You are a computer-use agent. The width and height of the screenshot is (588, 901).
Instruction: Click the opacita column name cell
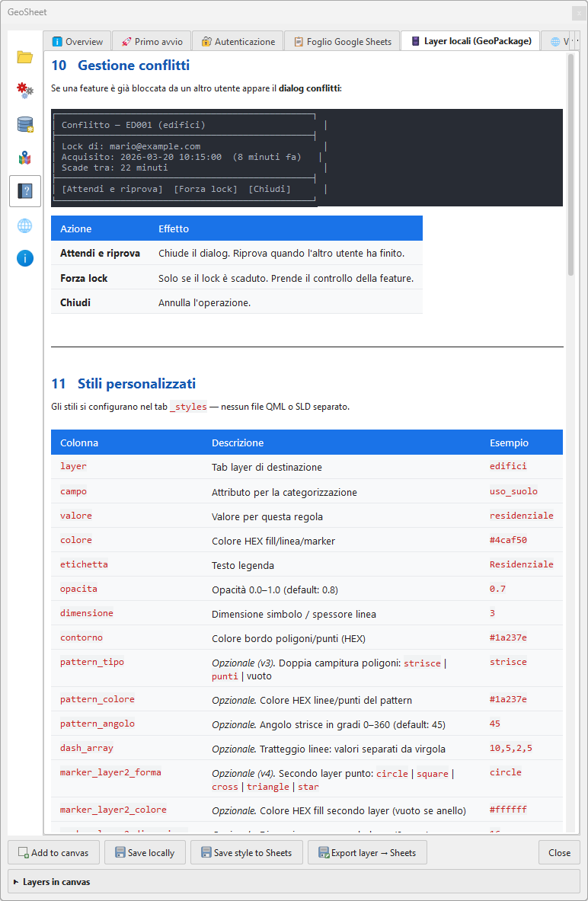[78, 589]
